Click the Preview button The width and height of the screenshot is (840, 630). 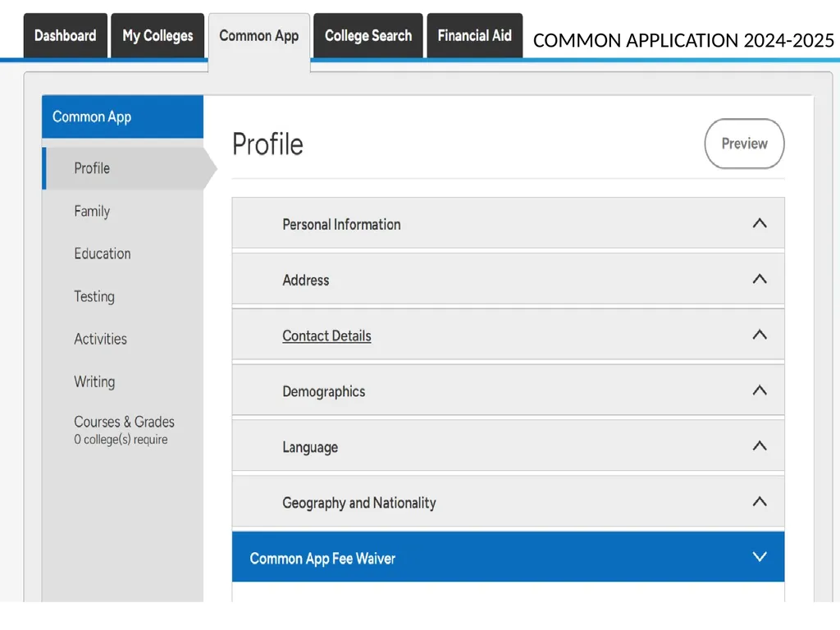(744, 144)
